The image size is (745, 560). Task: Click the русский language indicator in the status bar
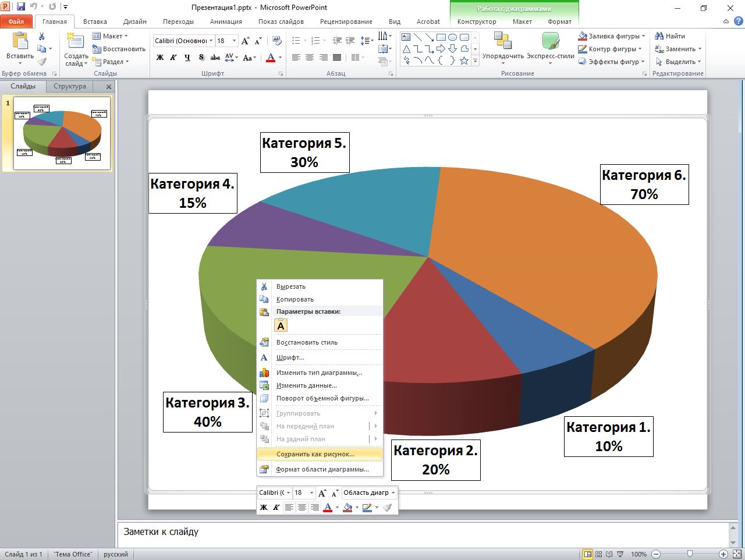pos(116,554)
